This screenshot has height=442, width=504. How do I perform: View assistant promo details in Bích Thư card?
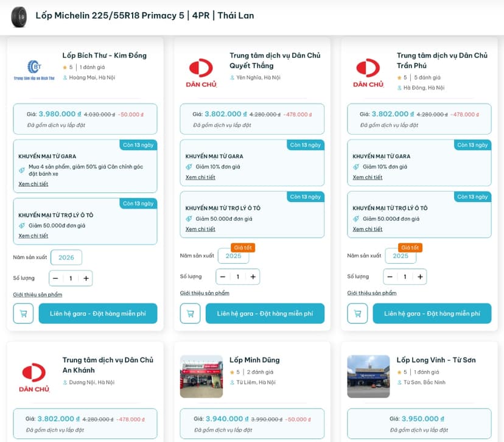coord(33,236)
